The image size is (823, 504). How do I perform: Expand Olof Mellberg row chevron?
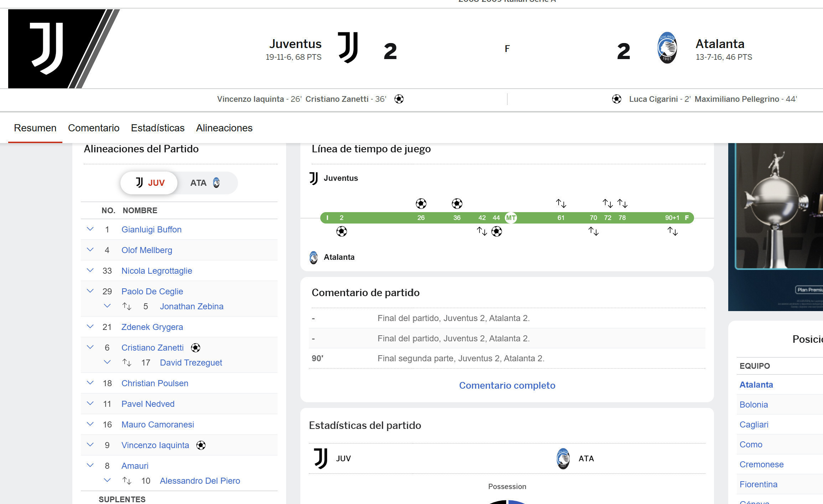(x=90, y=250)
